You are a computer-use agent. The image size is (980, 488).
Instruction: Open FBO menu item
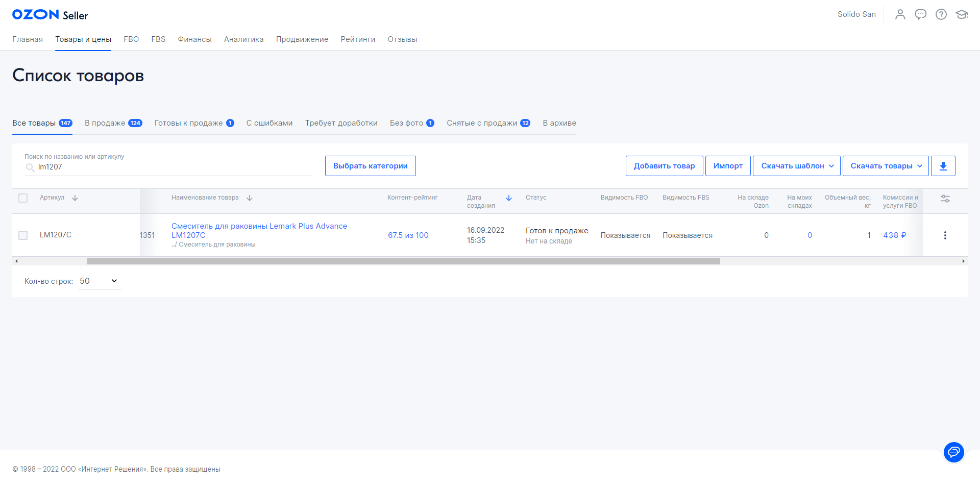[x=131, y=39]
